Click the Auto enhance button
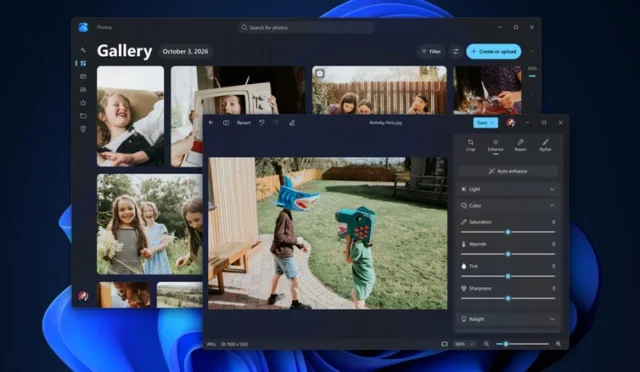This screenshot has width=640, height=372. coord(508,171)
